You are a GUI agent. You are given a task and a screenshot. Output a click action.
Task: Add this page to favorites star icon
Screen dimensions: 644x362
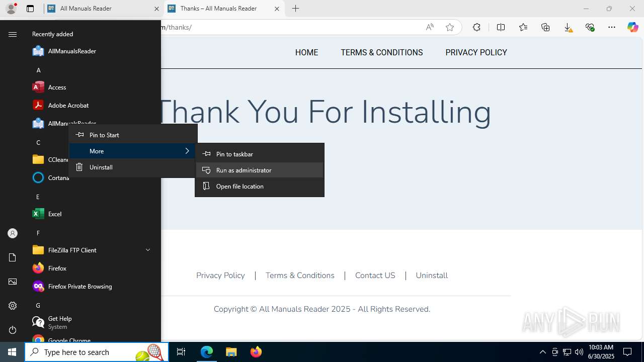[450, 27]
